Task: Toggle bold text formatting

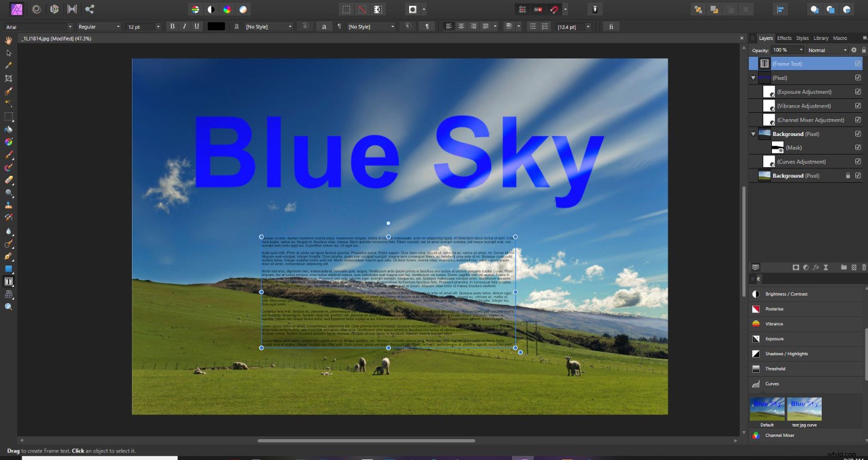Action: (172, 26)
